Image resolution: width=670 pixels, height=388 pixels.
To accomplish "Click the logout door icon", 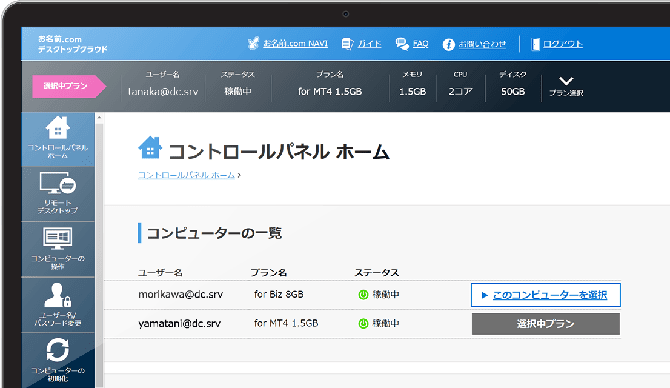I will tap(535, 44).
